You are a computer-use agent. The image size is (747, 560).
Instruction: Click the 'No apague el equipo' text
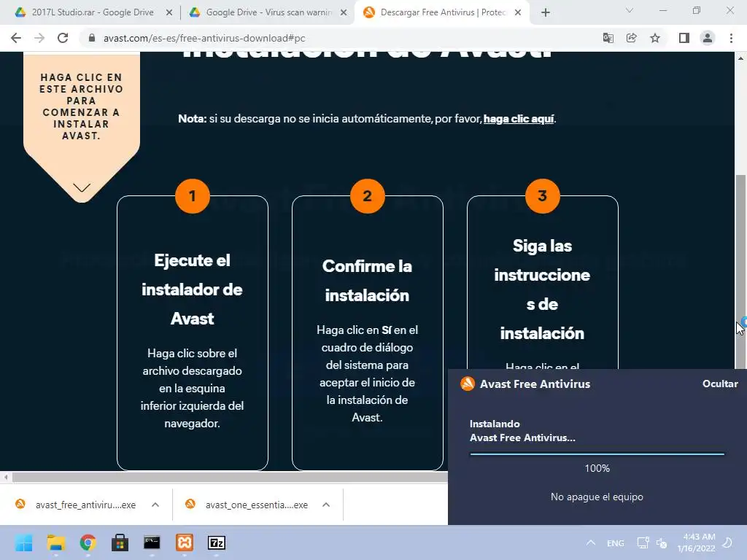(597, 497)
